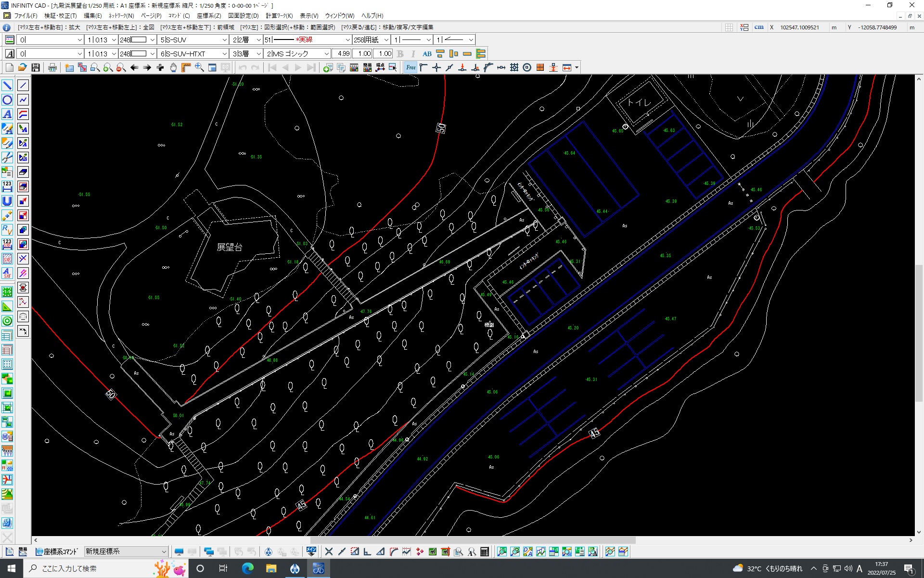Open the 図面設定(D) menu
The image size is (924, 578).
click(244, 16)
